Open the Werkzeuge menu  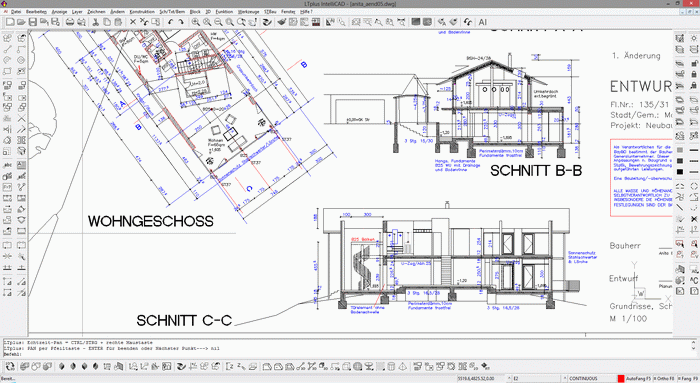[249, 12]
